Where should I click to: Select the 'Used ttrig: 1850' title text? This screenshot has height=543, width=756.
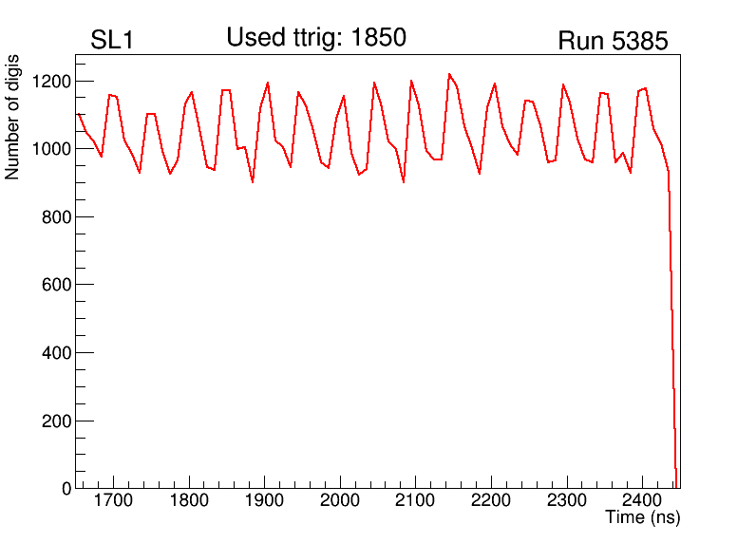[x=315, y=38]
